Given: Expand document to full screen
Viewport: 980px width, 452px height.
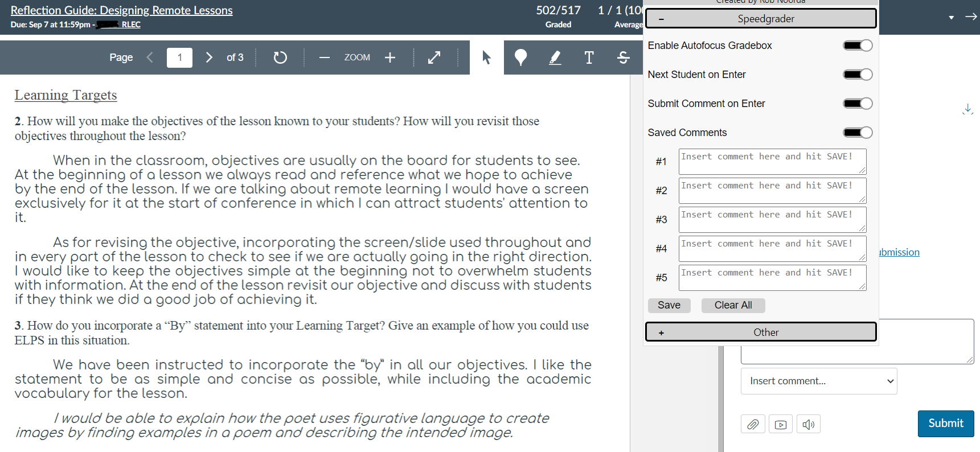Looking at the screenshot, I should point(434,57).
